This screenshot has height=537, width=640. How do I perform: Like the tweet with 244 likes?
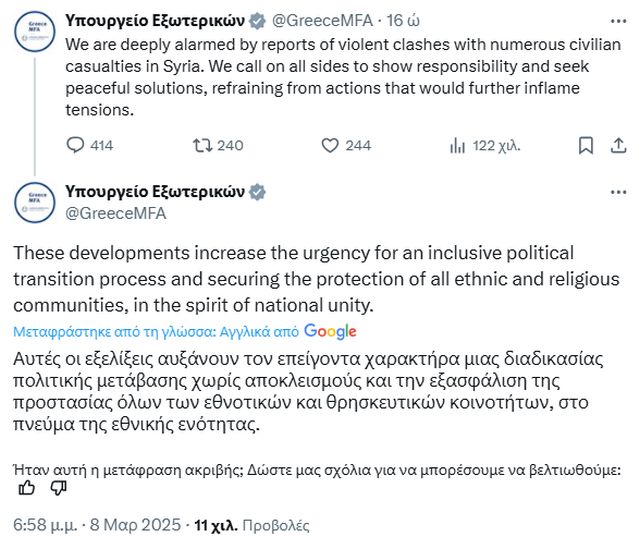(332, 145)
